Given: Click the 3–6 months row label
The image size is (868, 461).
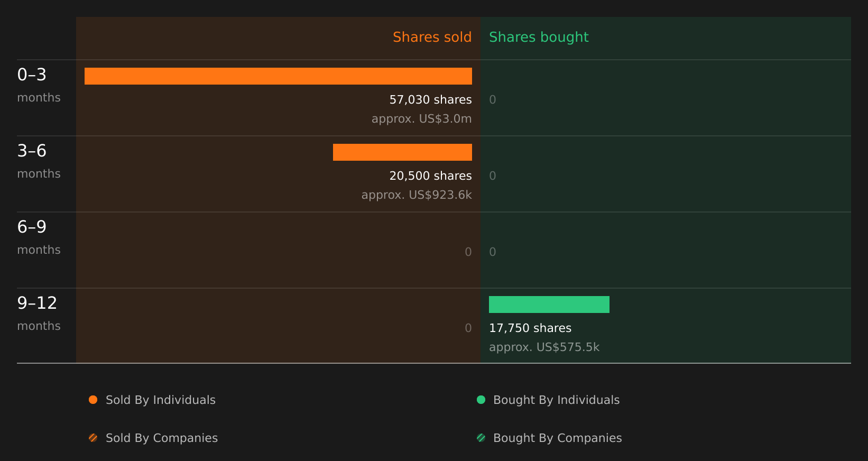Looking at the screenshot, I should coord(39,161).
